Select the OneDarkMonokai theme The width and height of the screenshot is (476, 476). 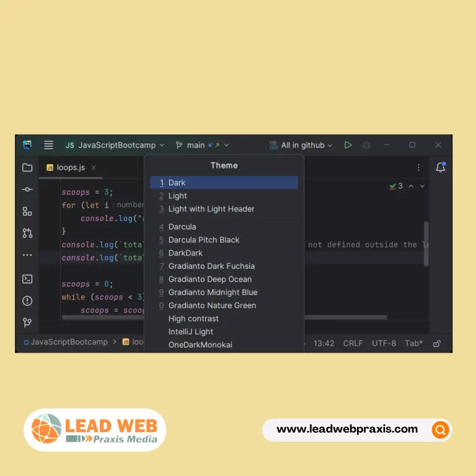click(x=224, y=345)
